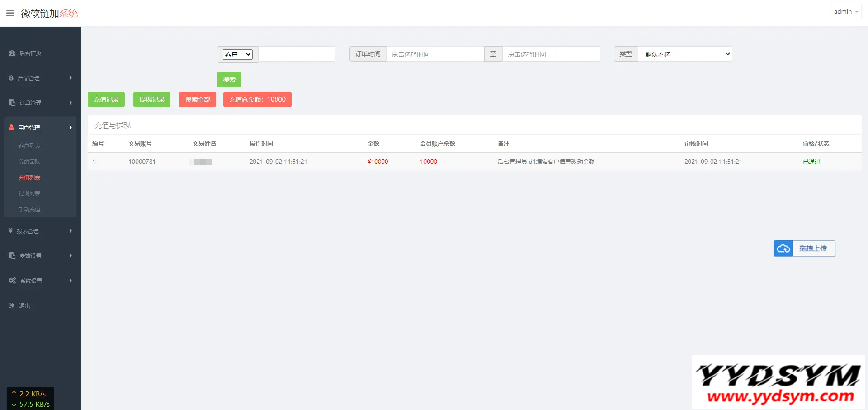Go to 提现列表 submenu item

coord(29,193)
